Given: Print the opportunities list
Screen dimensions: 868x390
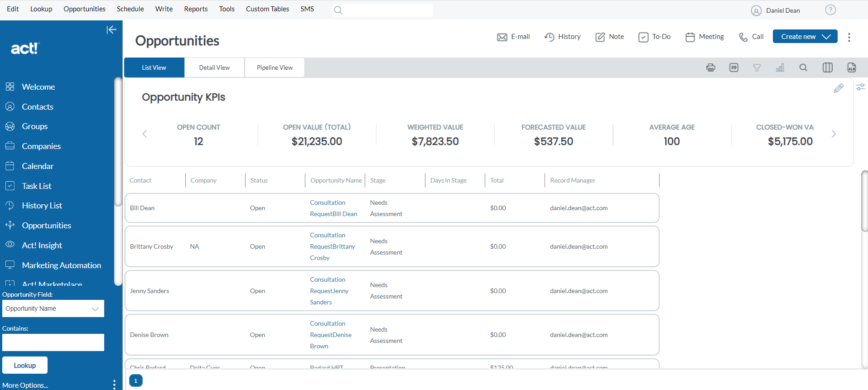Looking at the screenshot, I should (711, 67).
